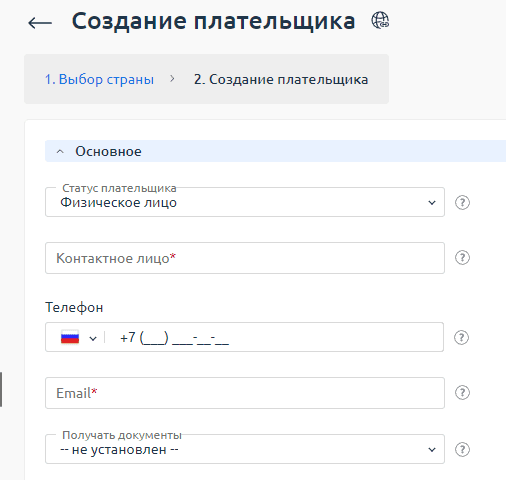
Task: Click the back arrow icon
Action: 40,23
